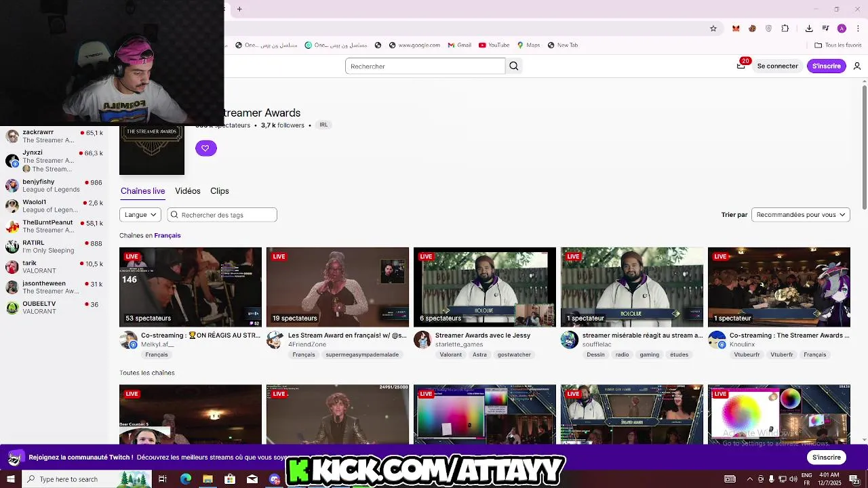The image size is (868, 488).
Task: Open 4FriendZone channel avatar
Action: [275, 340]
